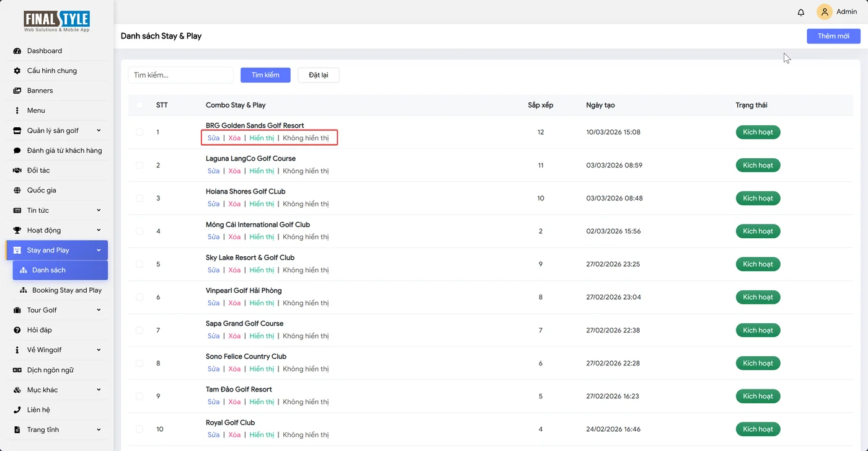
Task: Expand the Tour Golf submenu chevron
Action: [x=99, y=310]
